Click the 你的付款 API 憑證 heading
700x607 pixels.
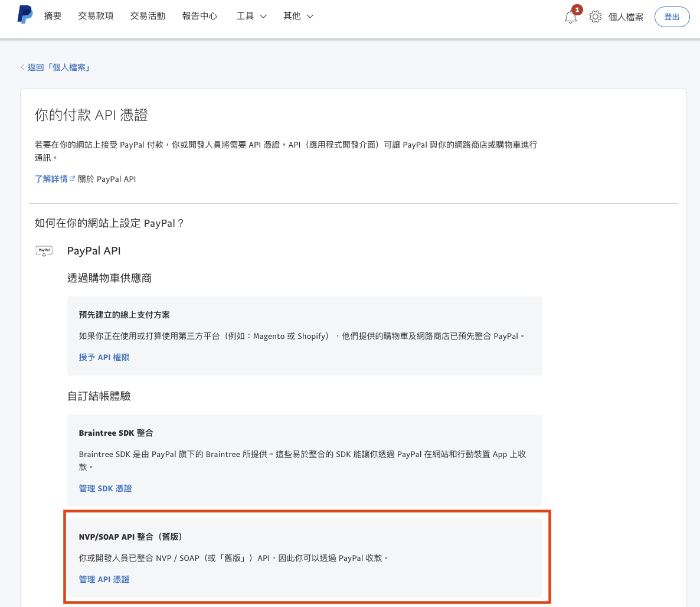91,115
